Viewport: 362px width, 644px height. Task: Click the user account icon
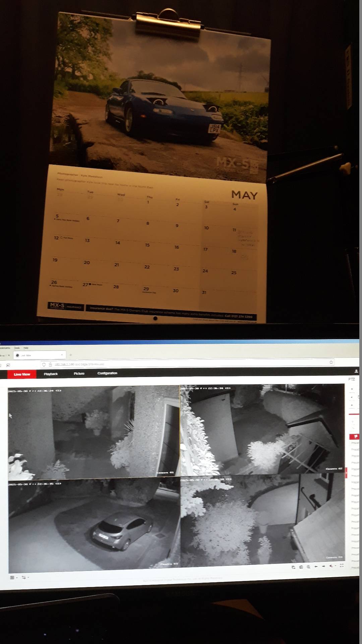click(356, 371)
